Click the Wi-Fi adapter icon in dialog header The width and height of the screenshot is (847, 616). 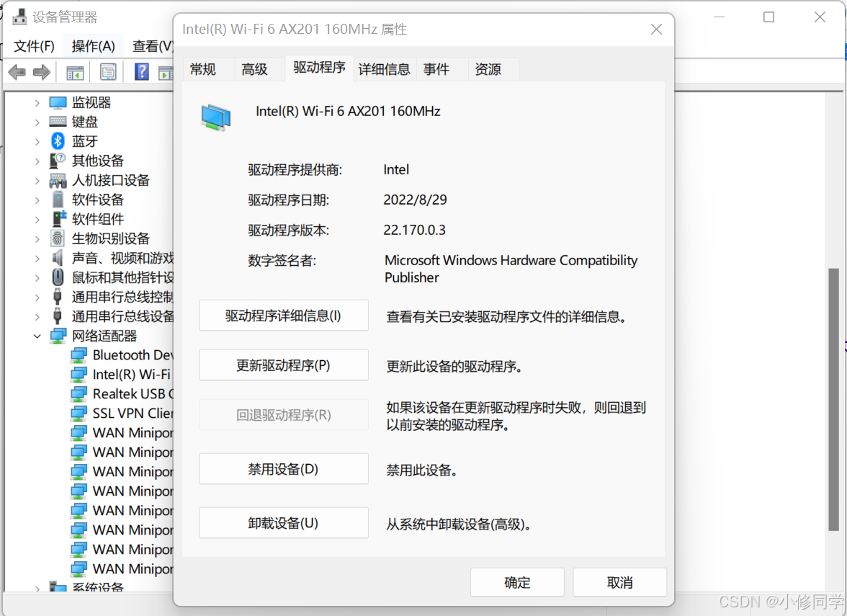pos(216,118)
